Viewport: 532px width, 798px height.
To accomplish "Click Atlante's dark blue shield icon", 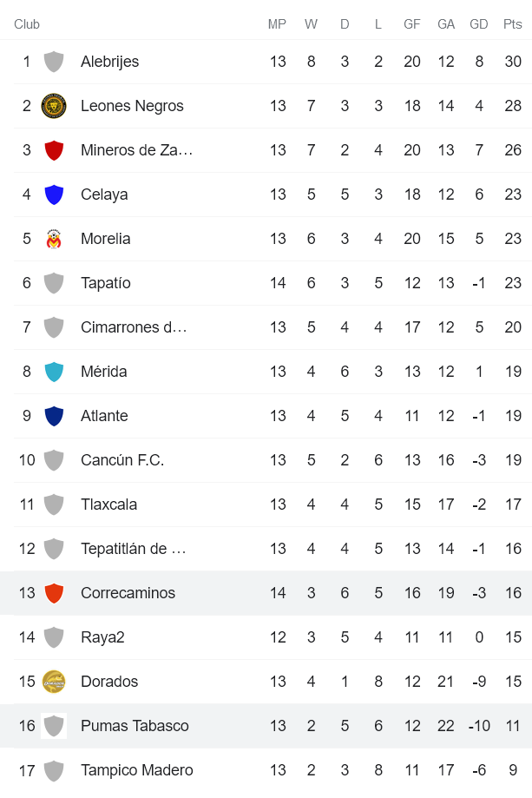I will tap(54, 416).
